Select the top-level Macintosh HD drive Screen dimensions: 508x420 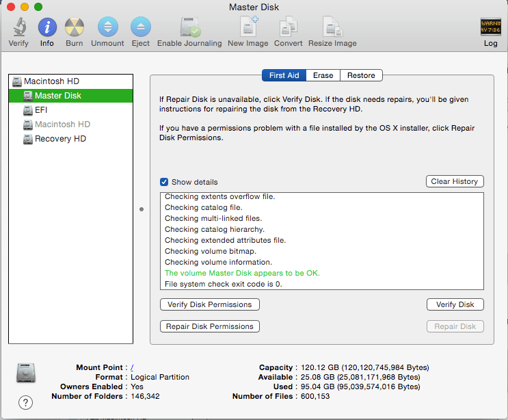pyautogui.click(x=70, y=81)
